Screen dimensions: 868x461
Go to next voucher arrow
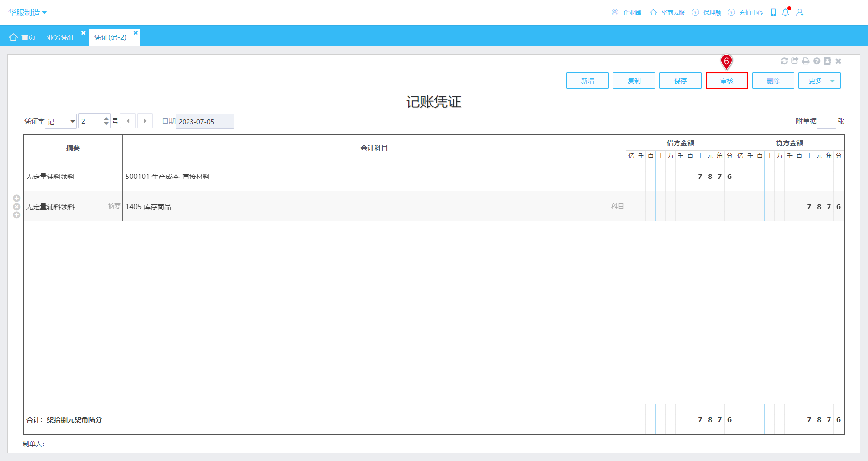145,121
